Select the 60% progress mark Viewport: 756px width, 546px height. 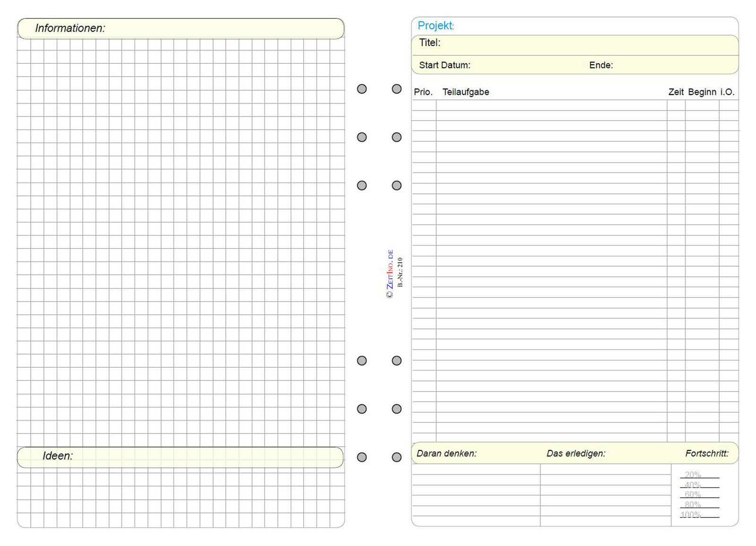pos(693,494)
